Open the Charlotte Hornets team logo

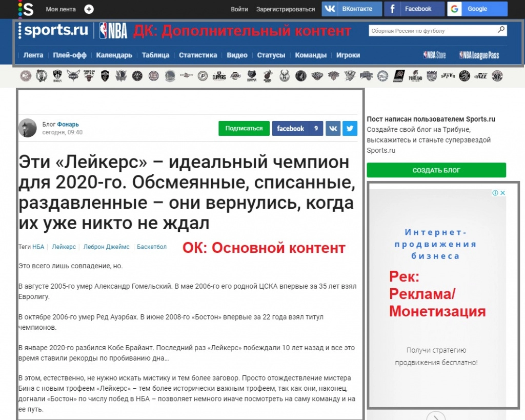pos(73,76)
